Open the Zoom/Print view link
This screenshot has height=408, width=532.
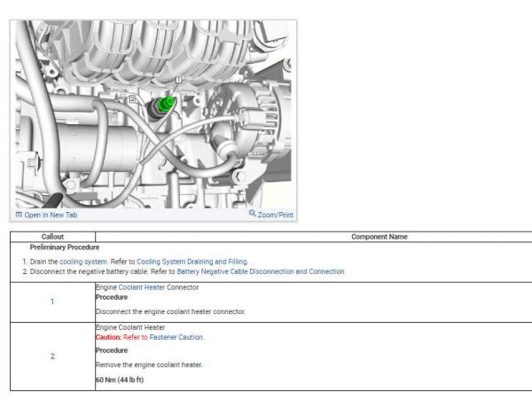[x=275, y=216]
